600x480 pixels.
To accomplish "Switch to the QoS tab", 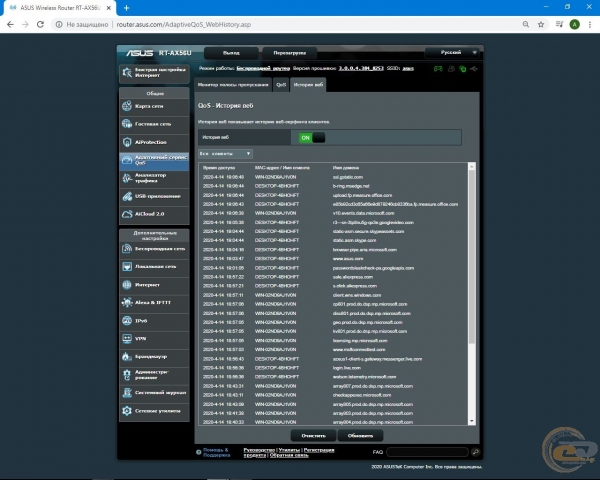I will pyautogui.click(x=281, y=85).
